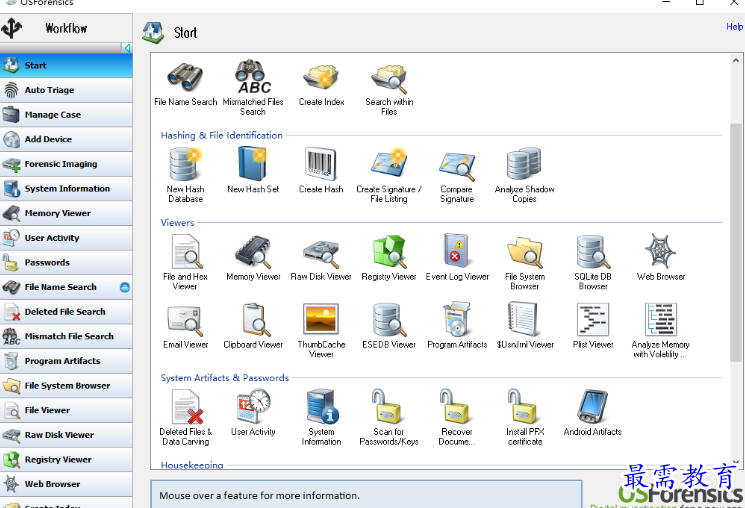Open Android Artifacts
The image size is (745, 508).
click(x=593, y=406)
